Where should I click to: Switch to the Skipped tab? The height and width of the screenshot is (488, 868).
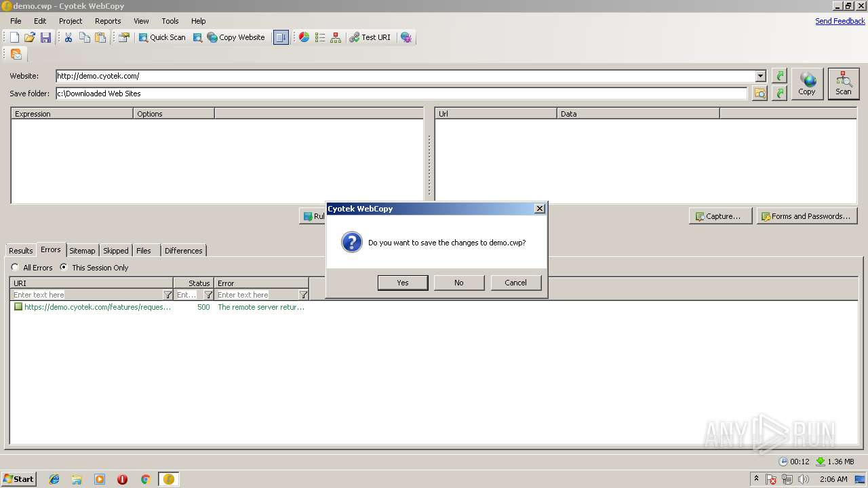[x=116, y=251]
